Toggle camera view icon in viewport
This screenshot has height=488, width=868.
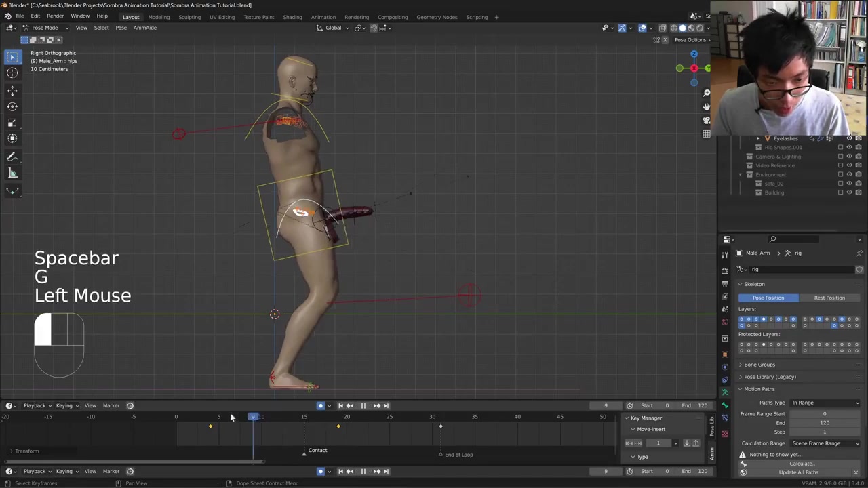coord(706,120)
